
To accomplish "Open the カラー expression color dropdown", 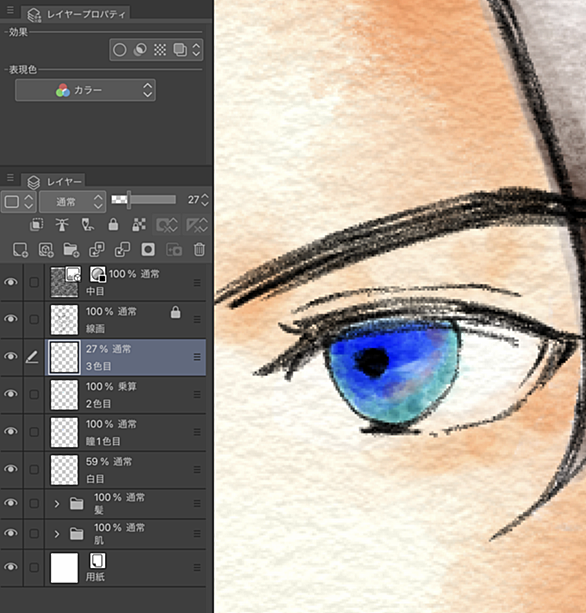I will click(x=85, y=90).
